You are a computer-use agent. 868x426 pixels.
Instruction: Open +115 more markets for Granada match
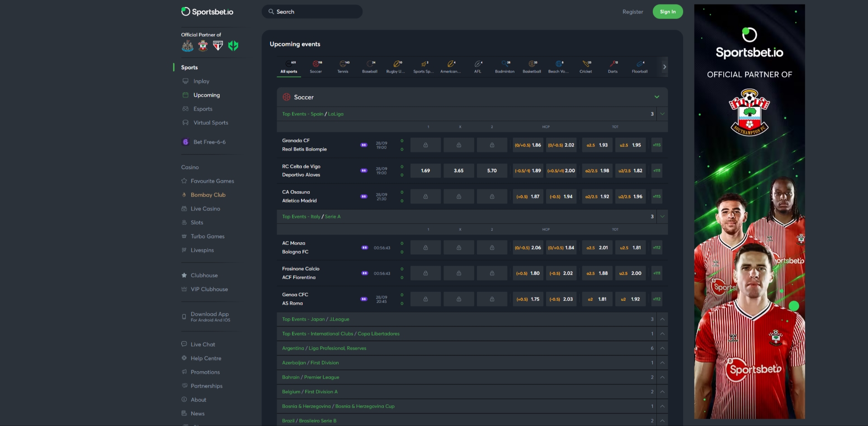pos(657,145)
